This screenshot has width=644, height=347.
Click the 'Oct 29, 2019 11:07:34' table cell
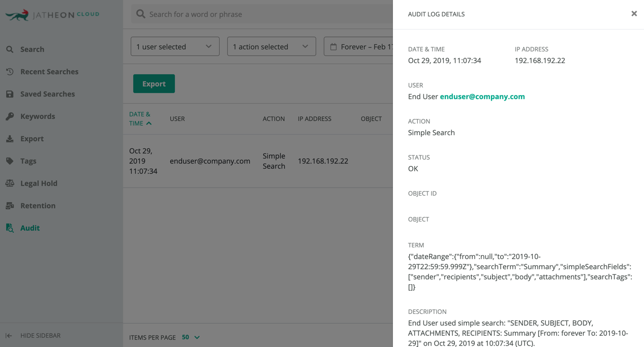pos(143,161)
